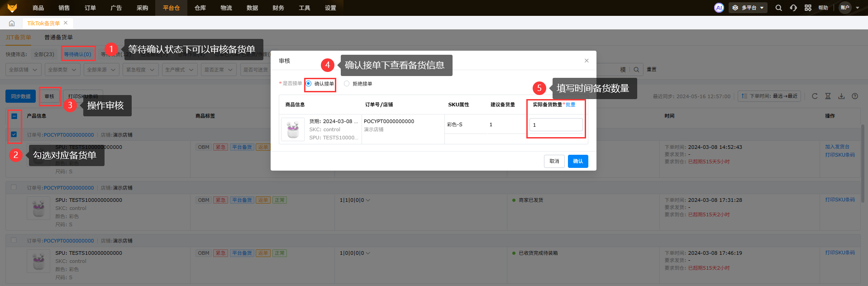Click the 账户 avatar
The image size is (868, 286).
[x=845, y=8]
